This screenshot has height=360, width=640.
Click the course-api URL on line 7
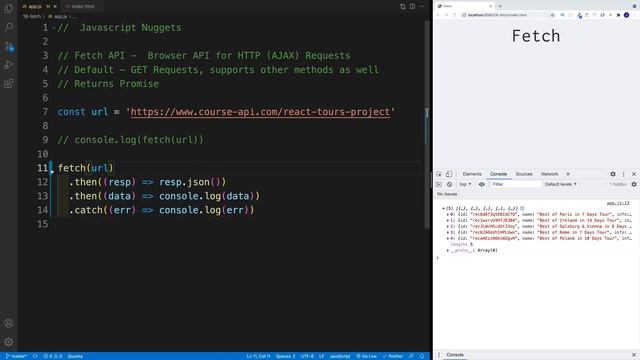coord(260,112)
